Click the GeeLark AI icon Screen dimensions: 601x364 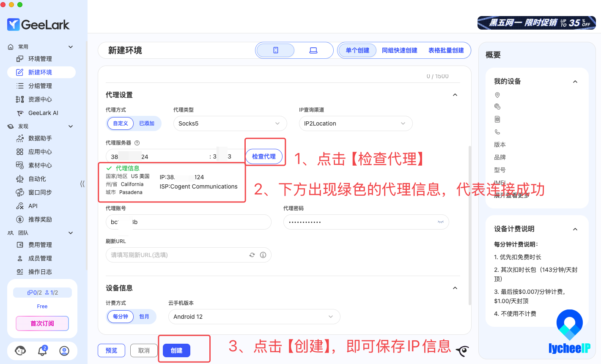pyautogui.click(x=20, y=113)
